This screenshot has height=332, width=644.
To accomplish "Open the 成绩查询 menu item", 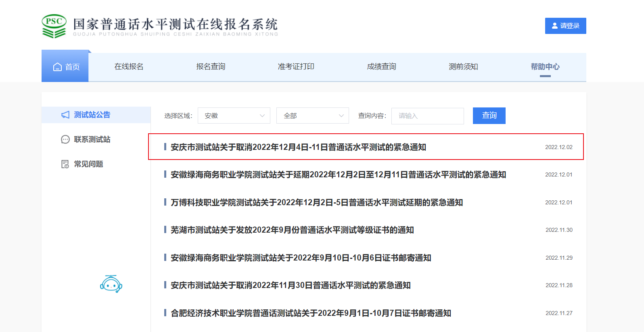I will [382, 67].
